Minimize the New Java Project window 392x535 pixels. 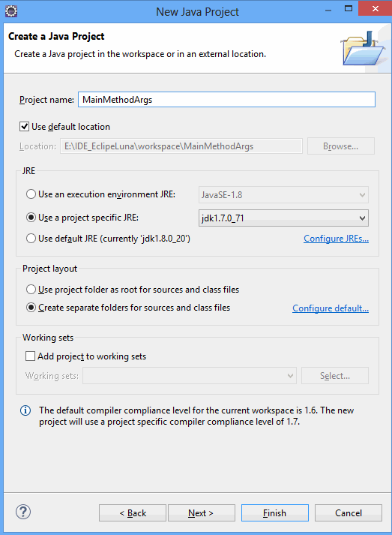[x=328, y=11]
